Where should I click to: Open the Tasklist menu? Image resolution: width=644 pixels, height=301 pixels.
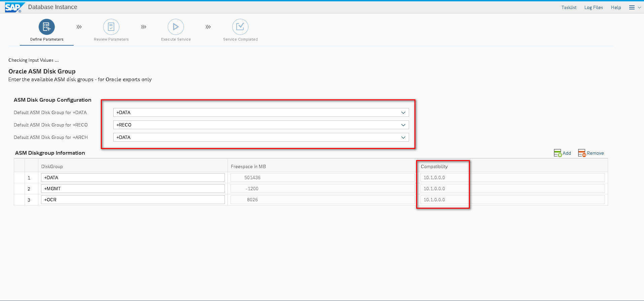pyautogui.click(x=569, y=7)
